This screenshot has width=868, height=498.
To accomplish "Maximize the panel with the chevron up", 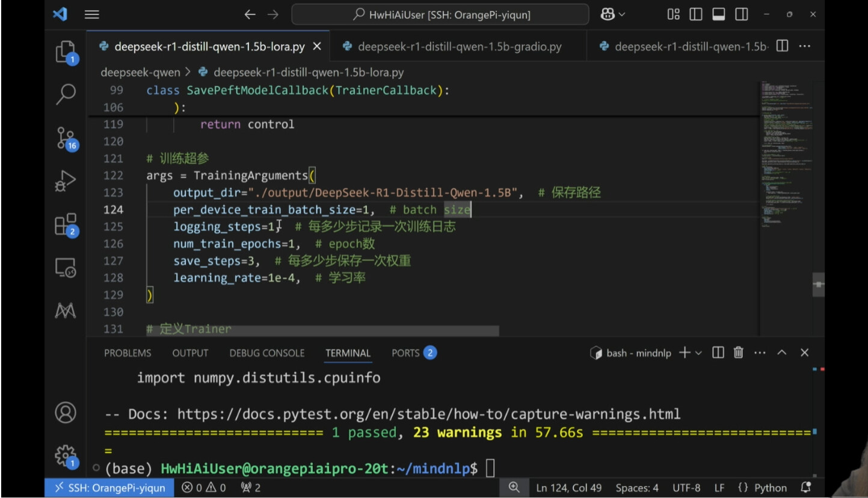I will (x=782, y=353).
